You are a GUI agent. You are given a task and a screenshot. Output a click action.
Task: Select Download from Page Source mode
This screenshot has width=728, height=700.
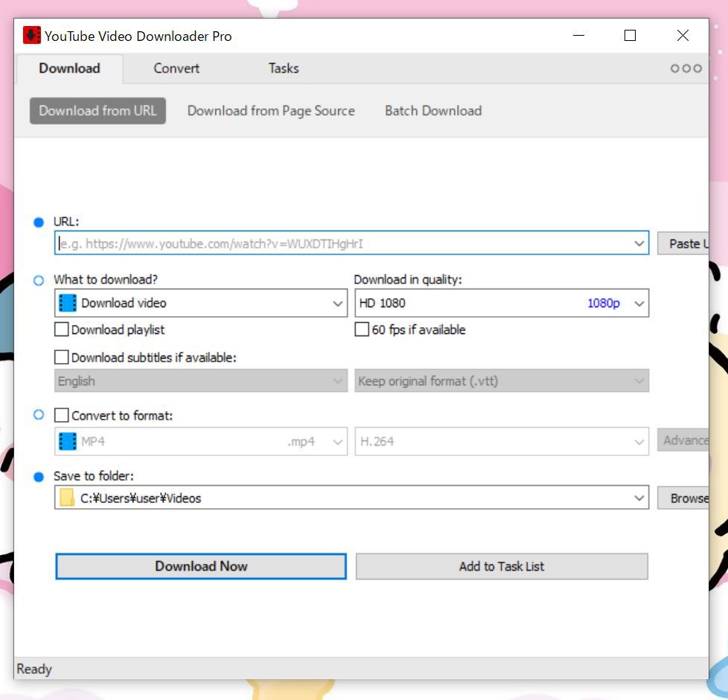click(271, 111)
